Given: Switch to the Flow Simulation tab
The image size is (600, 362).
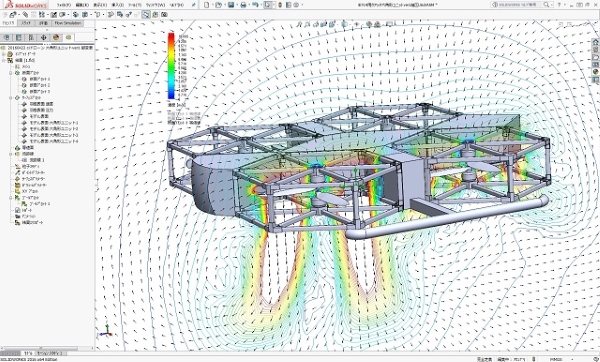Looking at the screenshot, I should coord(68,23).
